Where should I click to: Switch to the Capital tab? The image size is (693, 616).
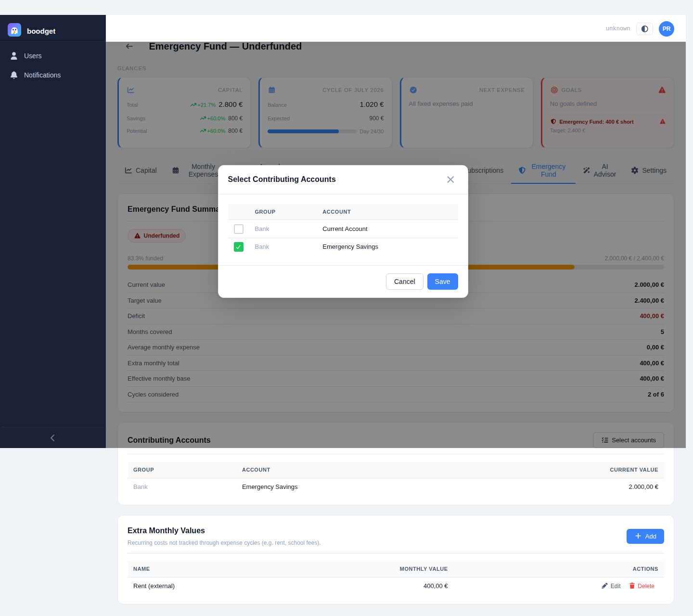pyautogui.click(x=141, y=170)
